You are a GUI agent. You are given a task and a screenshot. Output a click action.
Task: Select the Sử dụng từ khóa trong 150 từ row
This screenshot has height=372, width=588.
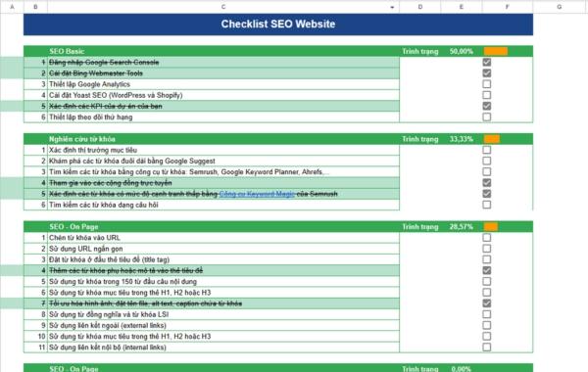(223, 281)
